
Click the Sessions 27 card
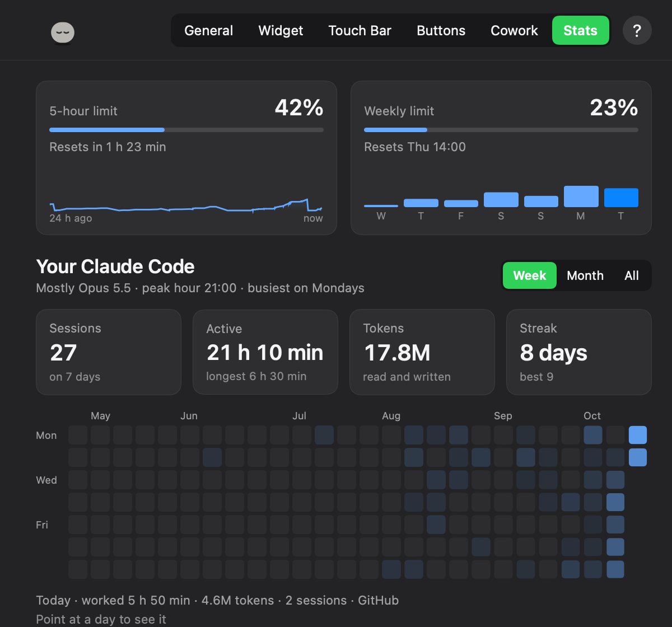(x=109, y=352)
